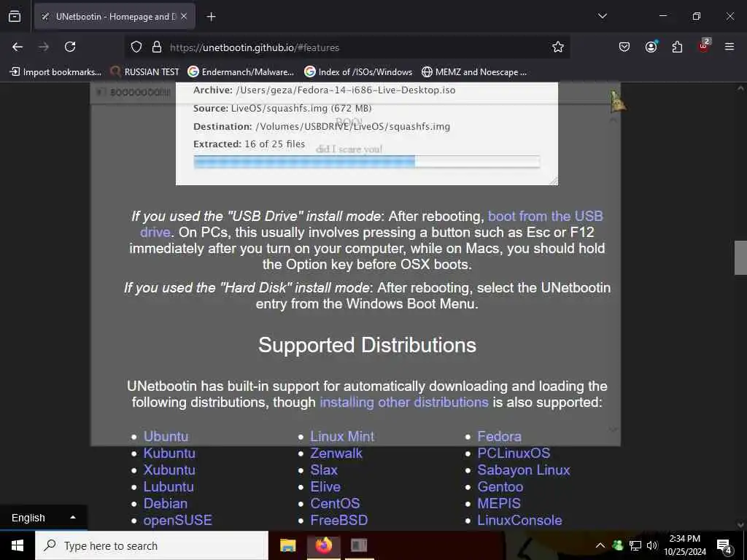Open Fedora distribution link

tap(499, 436)
